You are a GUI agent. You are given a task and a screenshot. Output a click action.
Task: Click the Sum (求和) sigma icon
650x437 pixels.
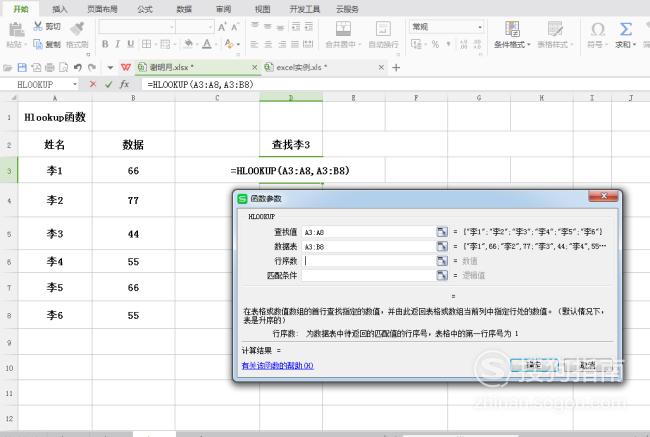626,29
